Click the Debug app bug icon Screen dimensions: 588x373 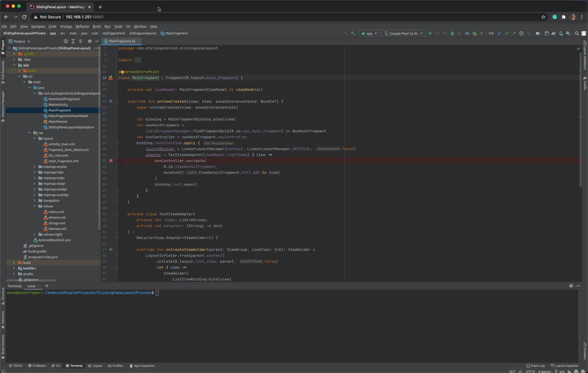[x=452, y=34]
